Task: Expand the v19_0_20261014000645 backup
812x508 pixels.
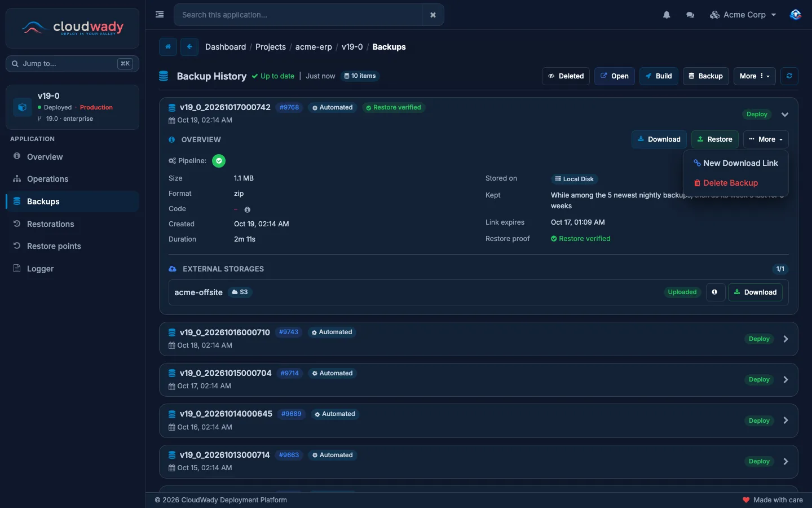Action: coord(785,421)
